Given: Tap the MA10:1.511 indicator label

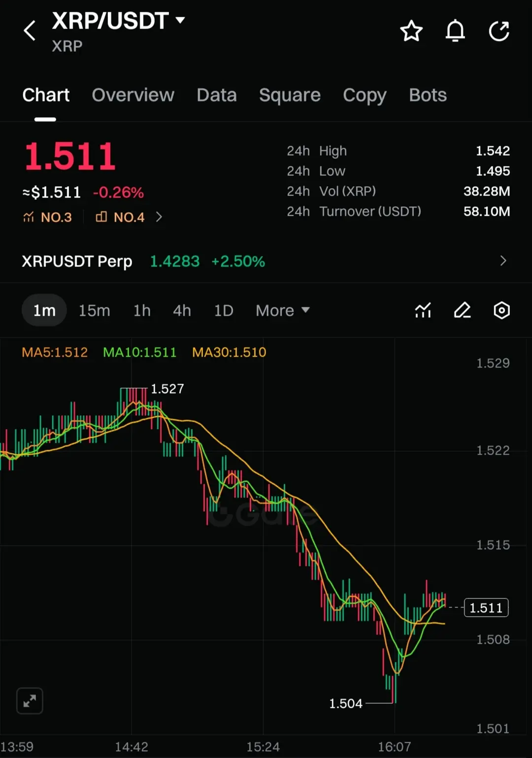Looking at the screenshot, I should pos(139,352).
